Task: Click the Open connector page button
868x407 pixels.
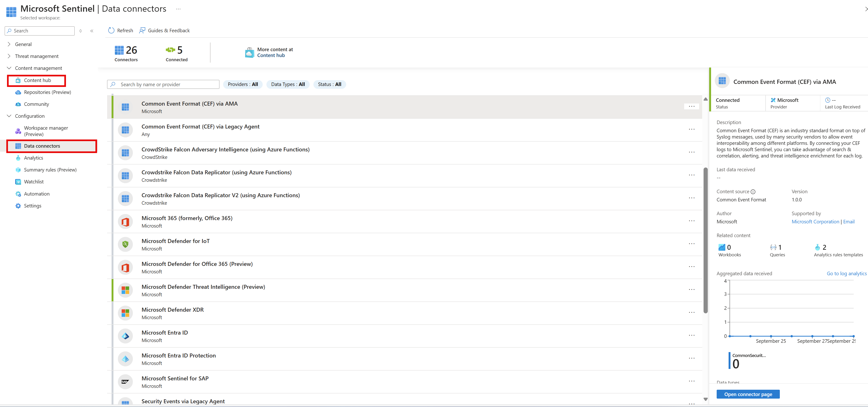Action: tap(748, 394)
